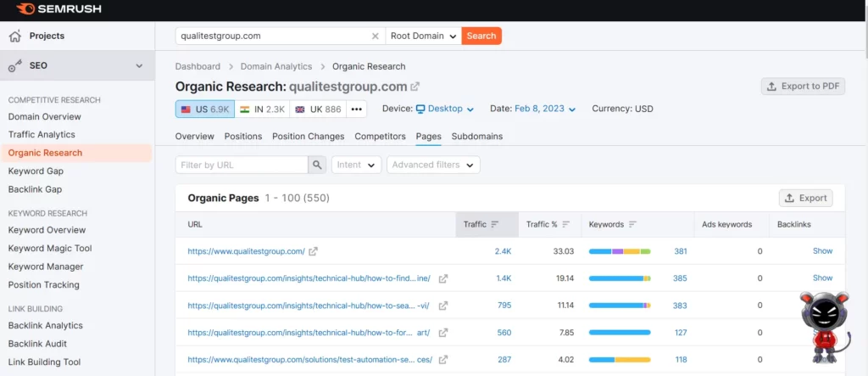Click the SEO key icon in the sidebar
This screenshot has height=376, width=868.
[15, 65]
